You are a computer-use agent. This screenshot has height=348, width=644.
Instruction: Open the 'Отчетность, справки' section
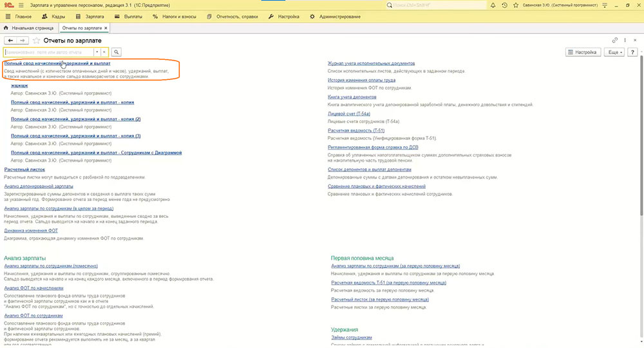tap(232, 17)
